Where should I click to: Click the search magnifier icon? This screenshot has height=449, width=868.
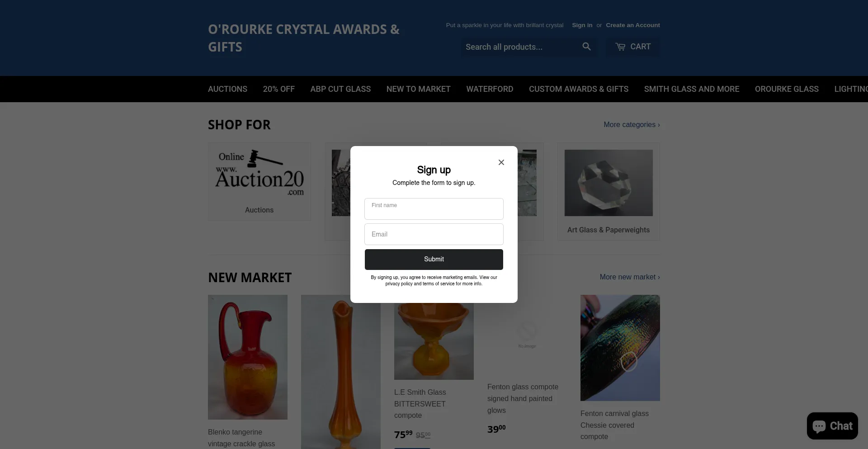(586, 47)
